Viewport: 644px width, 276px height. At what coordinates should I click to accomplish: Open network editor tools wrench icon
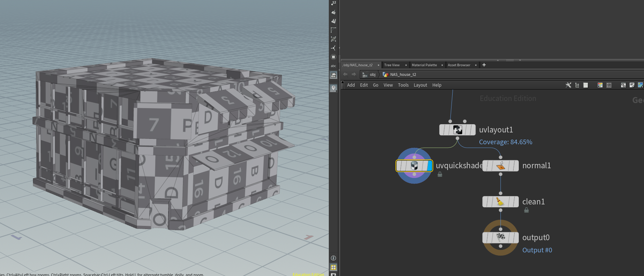click(x=569, y=85)
